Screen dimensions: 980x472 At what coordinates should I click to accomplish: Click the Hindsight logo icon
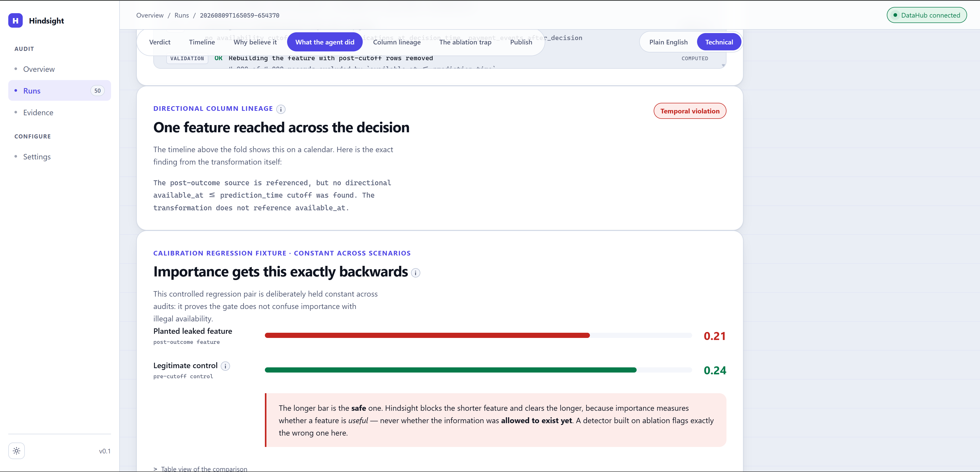[15, 21]
